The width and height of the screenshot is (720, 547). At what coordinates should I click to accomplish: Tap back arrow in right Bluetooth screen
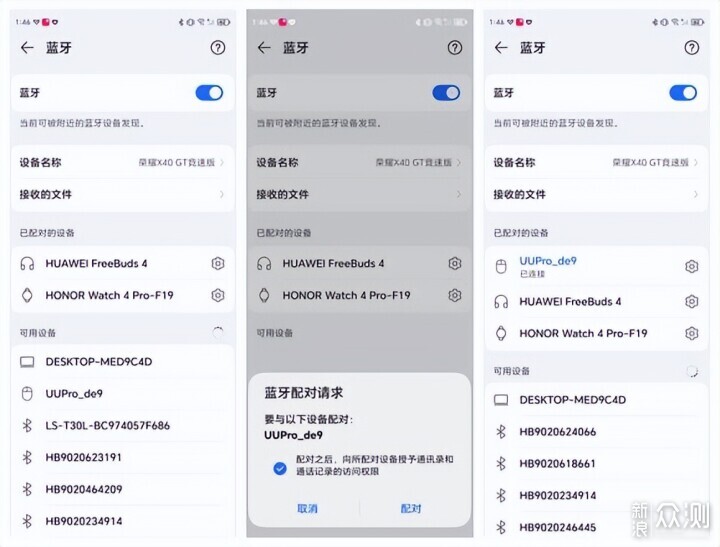pyautogui.click(x=501, y=48)
